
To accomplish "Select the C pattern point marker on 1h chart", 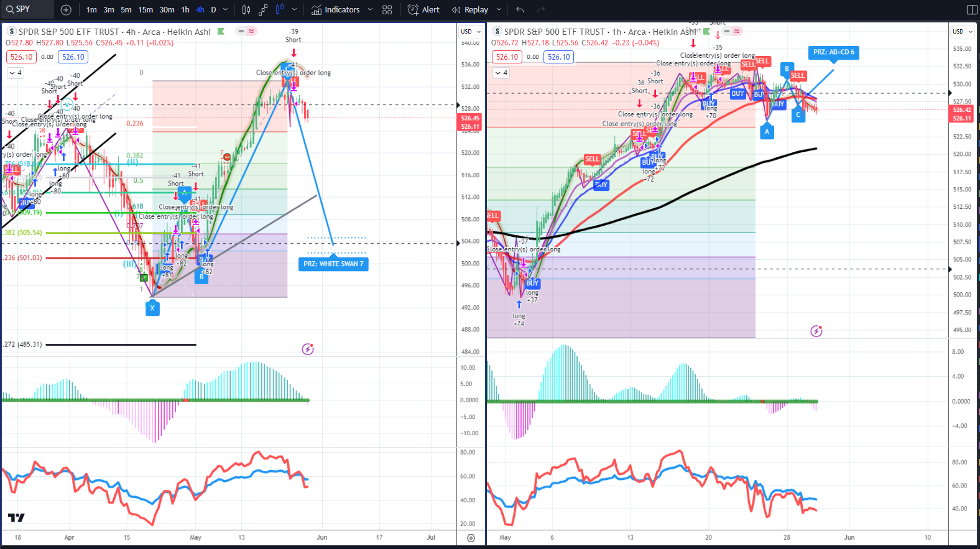I will pyautogui.click(x=798, y=114).
